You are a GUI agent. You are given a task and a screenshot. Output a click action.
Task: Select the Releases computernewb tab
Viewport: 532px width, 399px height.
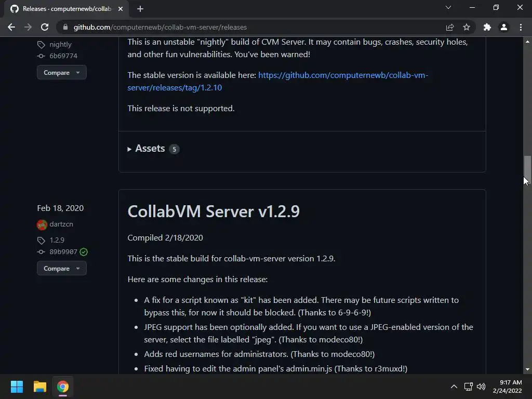(x=66, y=9)
